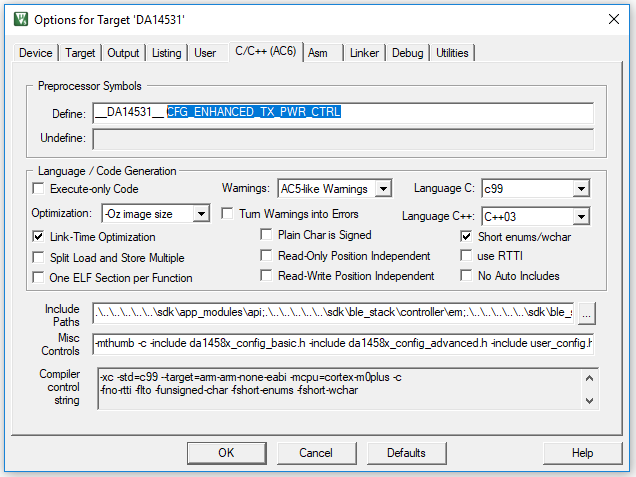Viewport: 636px width, 477px height.
Task: Click the Cancel button
Action: [316, 453]
